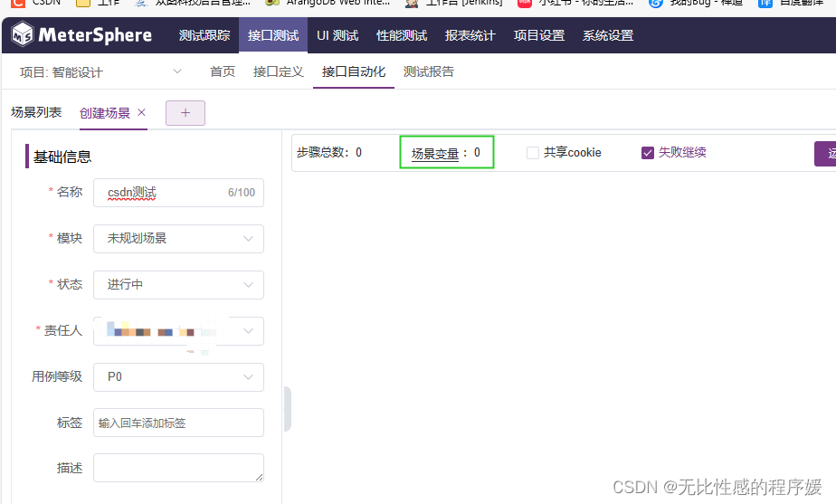Viewport: 836px width, 504px height.
Task: Select the 创建场景 tab
Action: click(x=105, y=113)
